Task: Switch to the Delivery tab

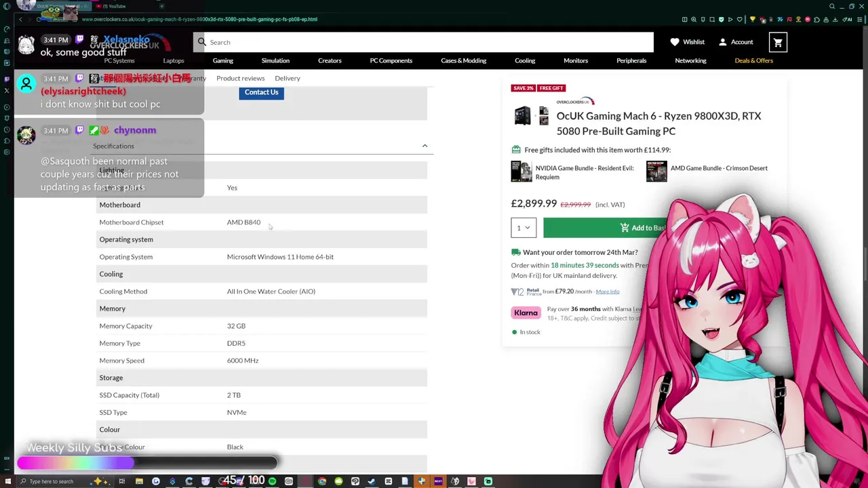Action: click(x=288, y=78)
